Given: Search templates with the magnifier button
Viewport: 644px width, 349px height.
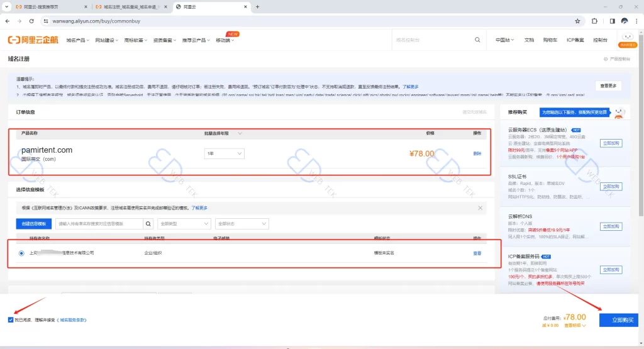Looking at the screenshot, I should [148, 224].
